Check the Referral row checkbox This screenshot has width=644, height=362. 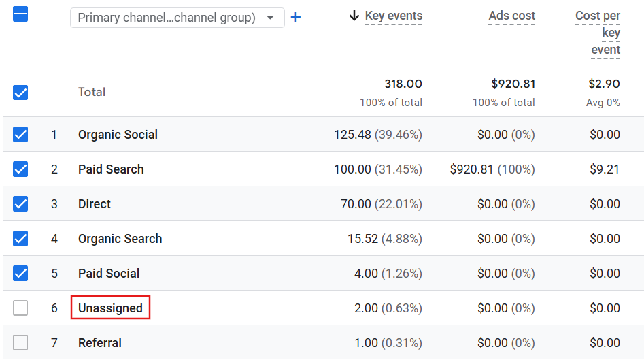point(20,343)
